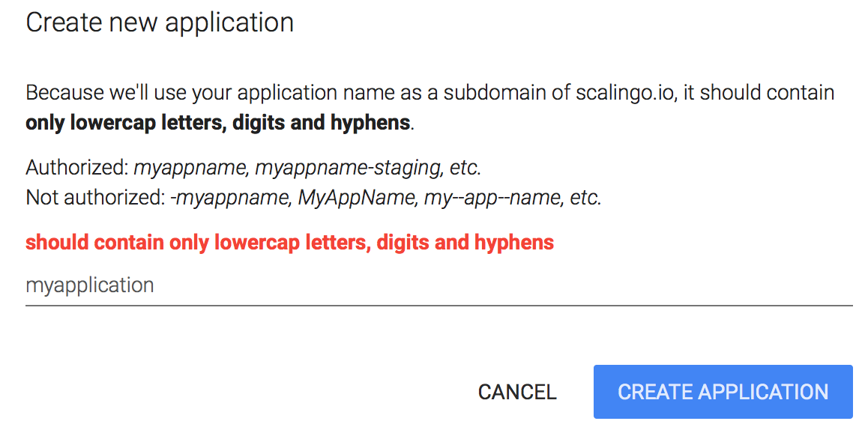Click the red validation error message
The height and width of the screenshot is (439, 868).
click(x=289, y=243)
